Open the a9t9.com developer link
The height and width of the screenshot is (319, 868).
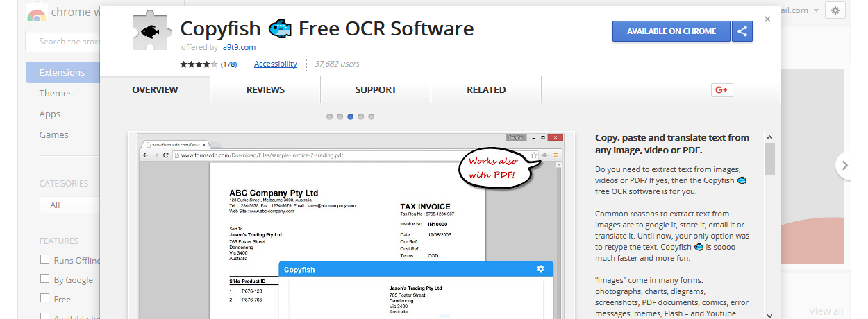pyautogui.click(x=239, y=47)
